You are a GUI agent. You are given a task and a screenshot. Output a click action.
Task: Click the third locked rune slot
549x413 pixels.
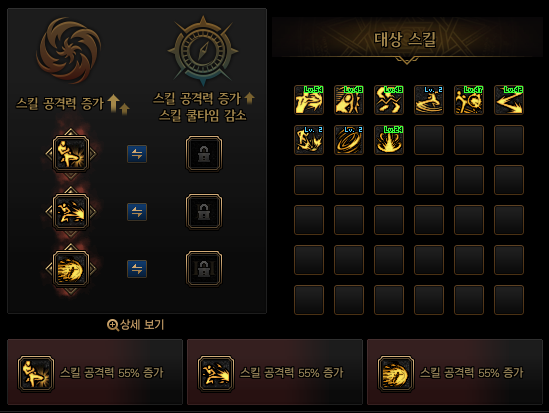(204, 269)
